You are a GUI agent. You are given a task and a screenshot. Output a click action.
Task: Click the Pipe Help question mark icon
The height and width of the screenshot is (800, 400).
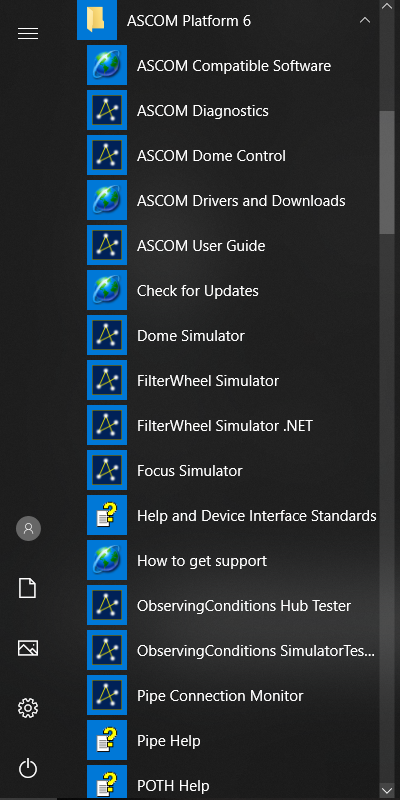[107, 741]
